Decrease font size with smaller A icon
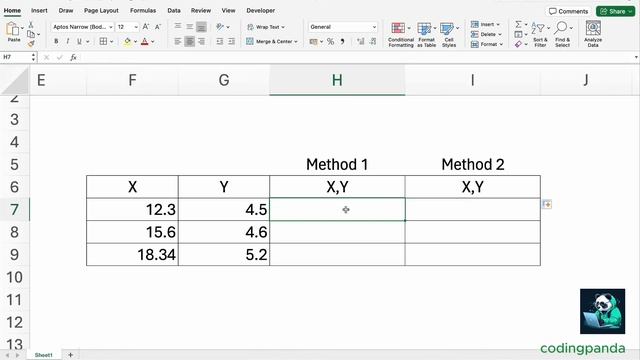 pos(158,27)
